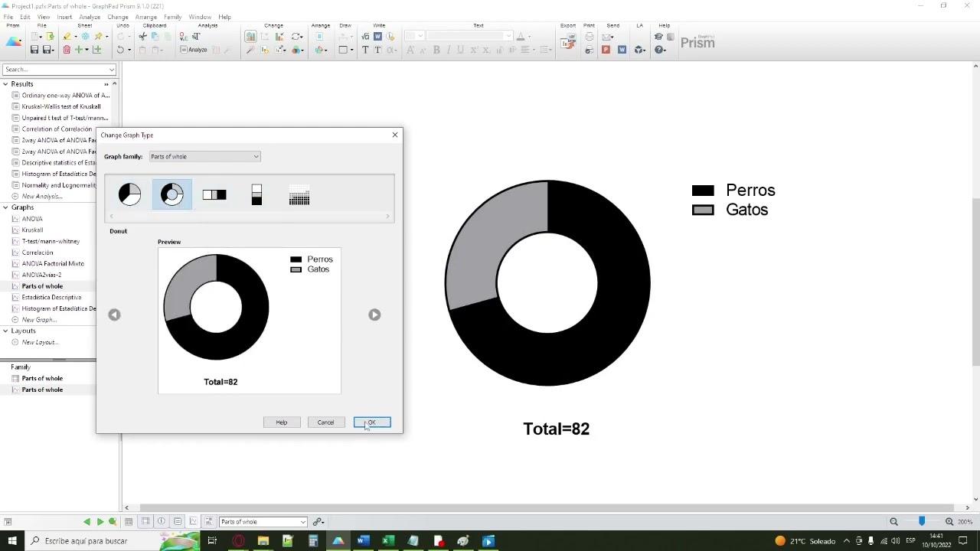Open the Insert menu
The image size is (980, 551).
coord(64,17)
